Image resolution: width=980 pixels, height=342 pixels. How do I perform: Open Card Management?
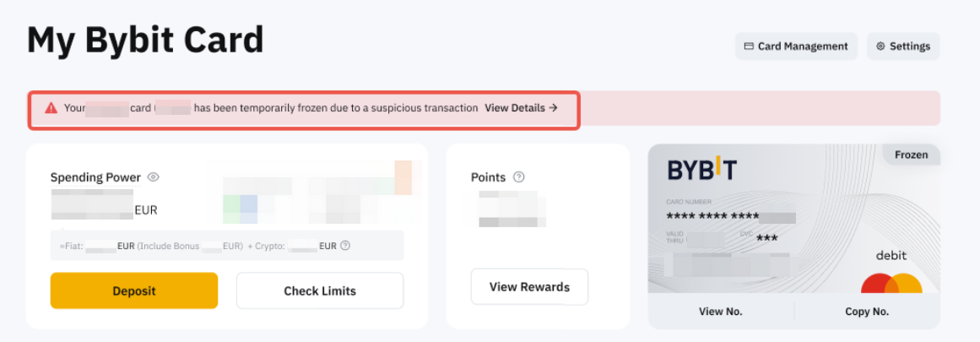[796, 46]
